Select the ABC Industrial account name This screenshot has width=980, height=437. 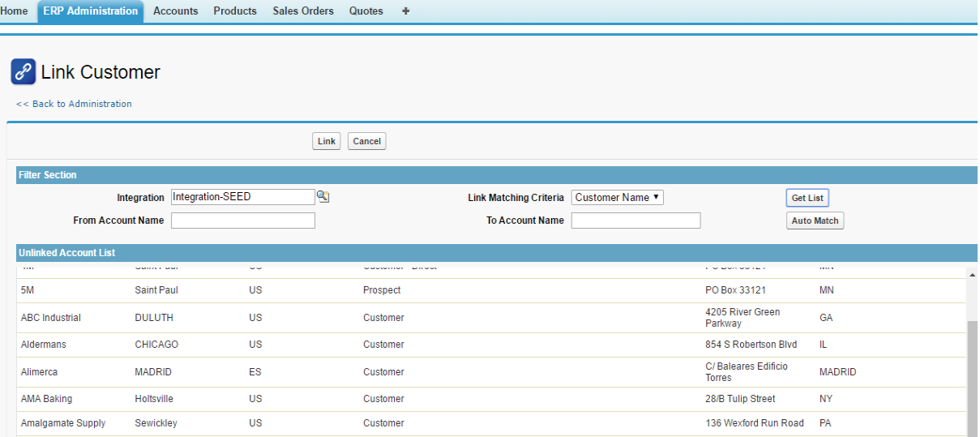tap(51, 318)
